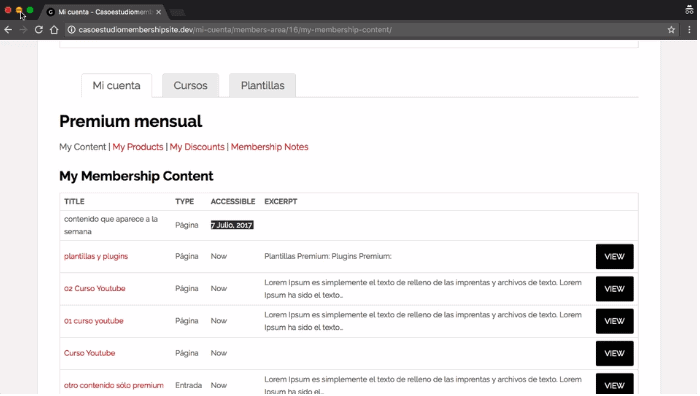
Task: Bookmark this page with the star
Action: [x=671, y=30]
